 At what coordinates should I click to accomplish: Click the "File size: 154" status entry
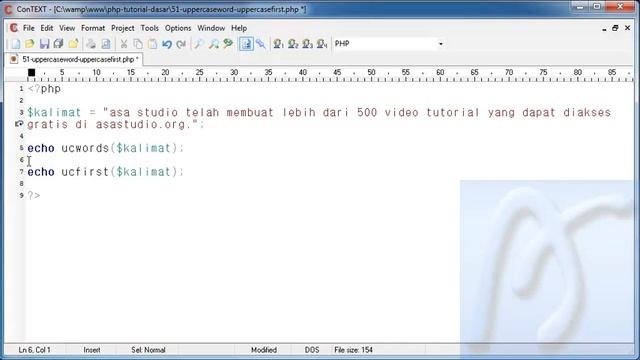point(353,350)
